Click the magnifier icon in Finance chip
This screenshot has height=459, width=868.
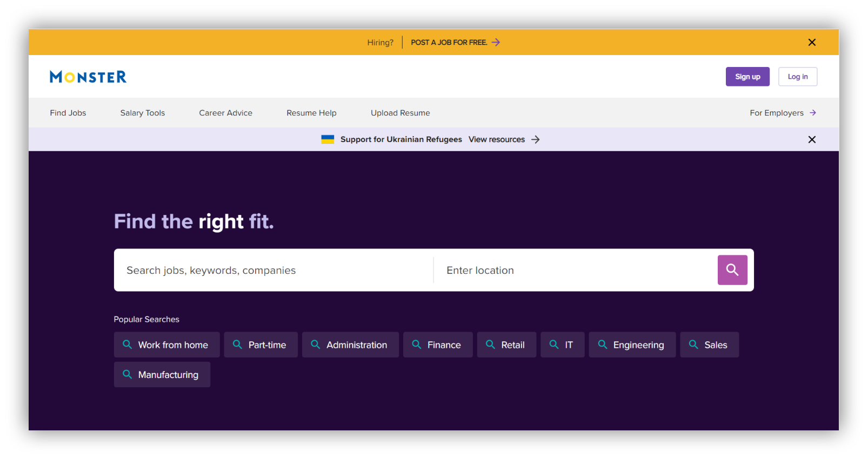[x=417, y=345]
